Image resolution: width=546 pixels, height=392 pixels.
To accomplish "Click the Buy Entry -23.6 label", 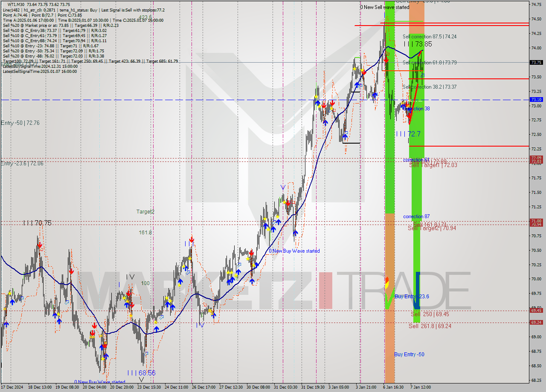I will coord(412,297).
